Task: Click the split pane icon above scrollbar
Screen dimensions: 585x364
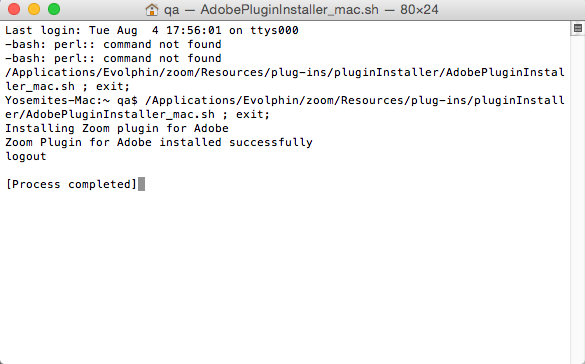Action: click(x=578, y=28)
